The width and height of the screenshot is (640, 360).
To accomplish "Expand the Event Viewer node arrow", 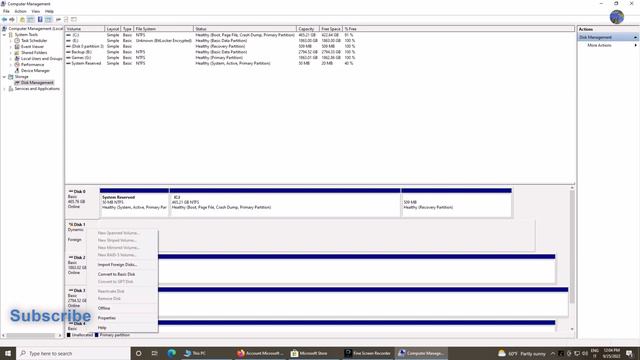I will click(11, 47).
